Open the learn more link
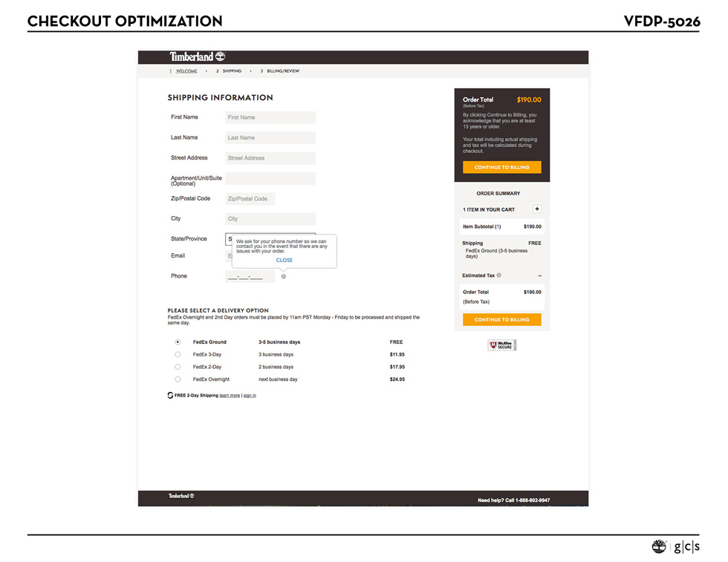The image size is (728, 562). point(230,396)
